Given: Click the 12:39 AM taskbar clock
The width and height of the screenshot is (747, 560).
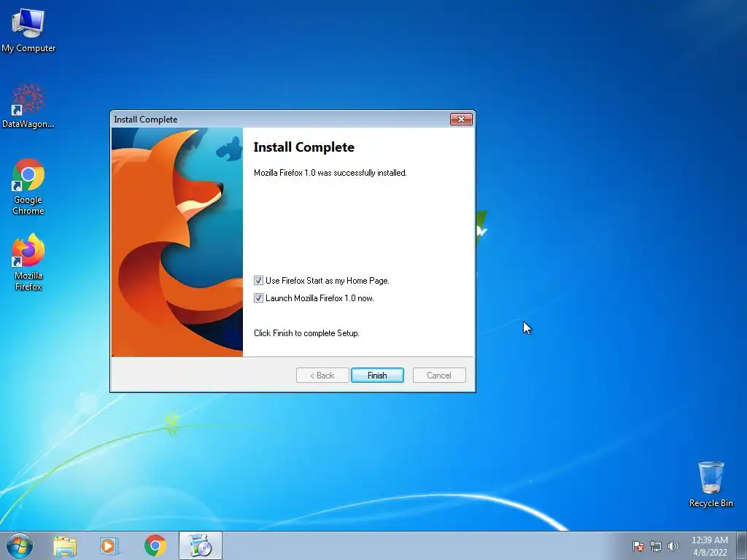Looking at the screenshot, I should point(710,546).
